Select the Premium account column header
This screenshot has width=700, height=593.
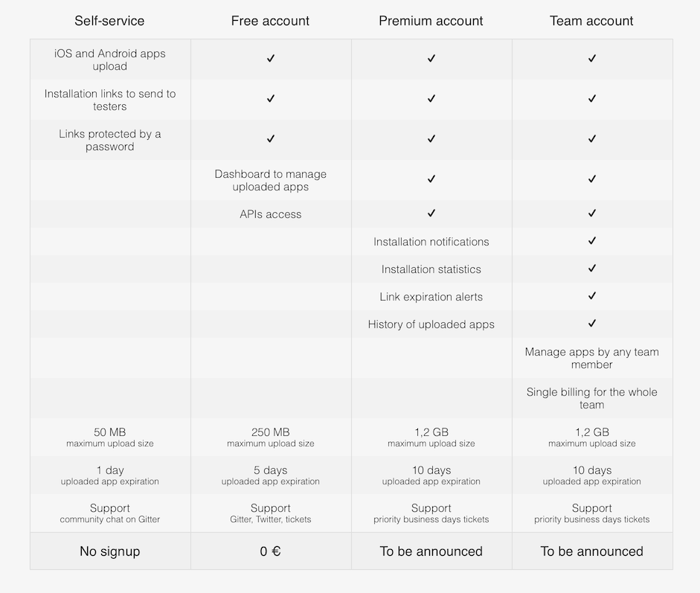431,21
